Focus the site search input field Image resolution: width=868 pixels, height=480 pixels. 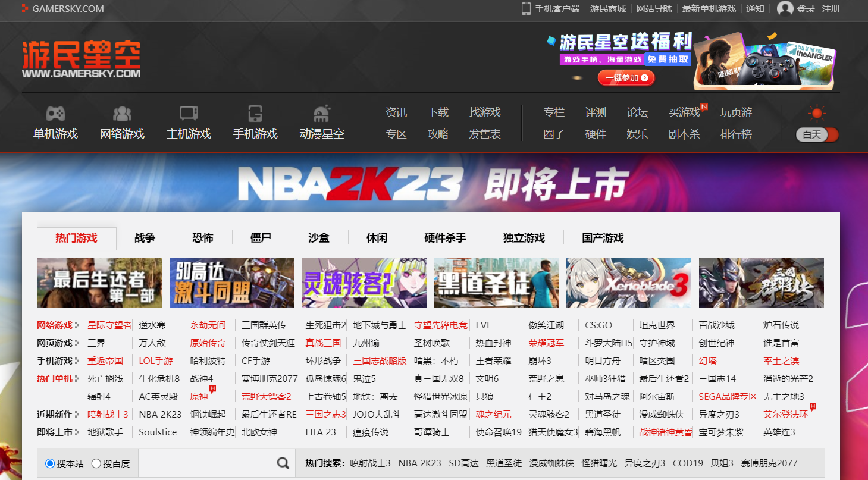pyautogui.click(x=206, y=463)
